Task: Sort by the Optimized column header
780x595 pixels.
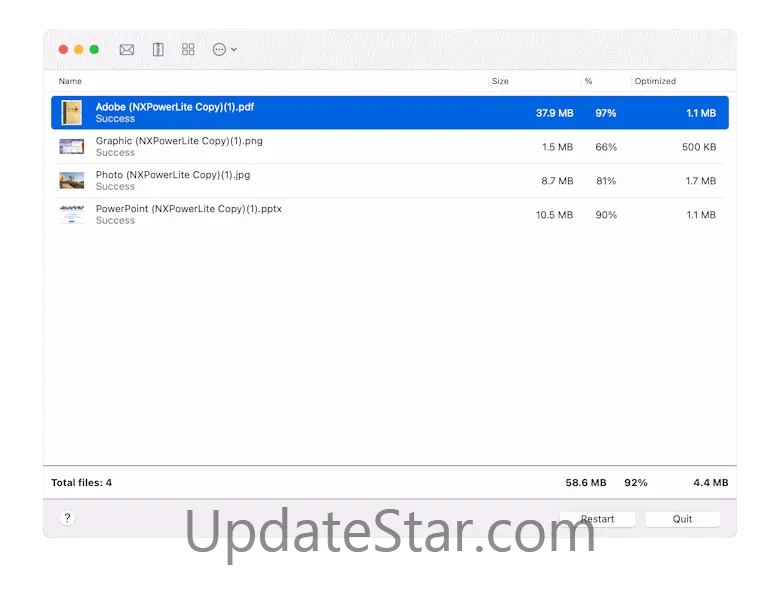Action: (x=655, y=81)
